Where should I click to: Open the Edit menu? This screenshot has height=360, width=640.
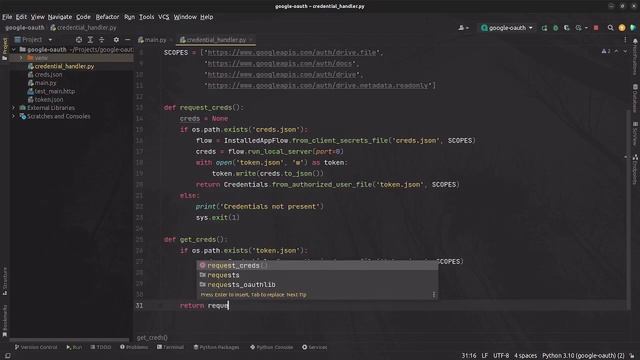pyautogui.click(x=21, y=17)
